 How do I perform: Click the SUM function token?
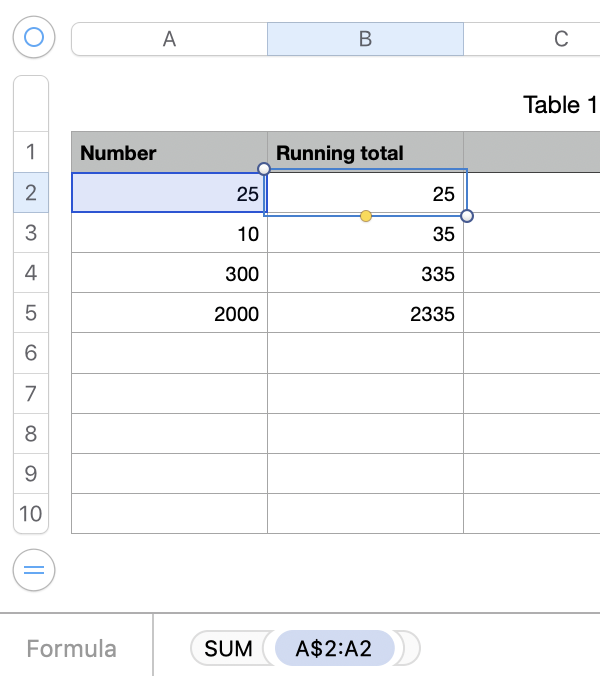228,648
